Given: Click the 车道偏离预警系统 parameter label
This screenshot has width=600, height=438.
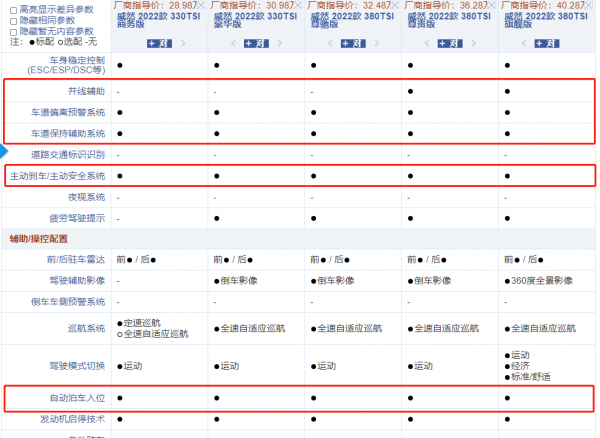Looking at the screenshot, I should [68, 112].
